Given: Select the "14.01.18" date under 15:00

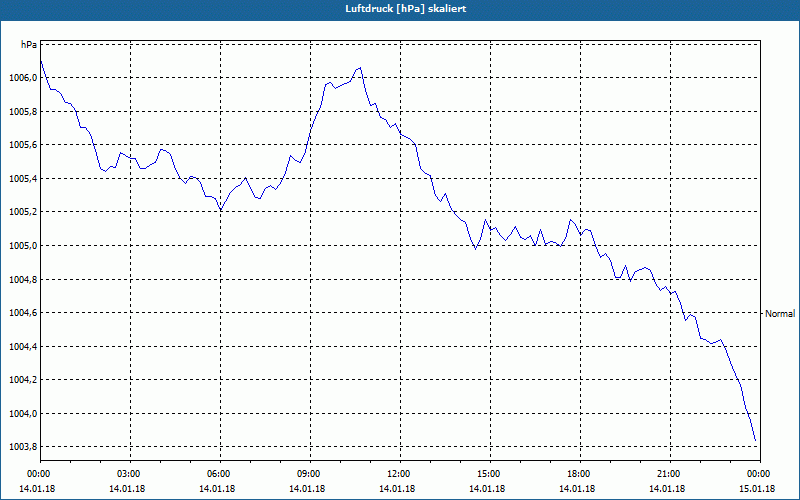Looking at the screenshot, I should pyautogui.click(x=487, y=489).
